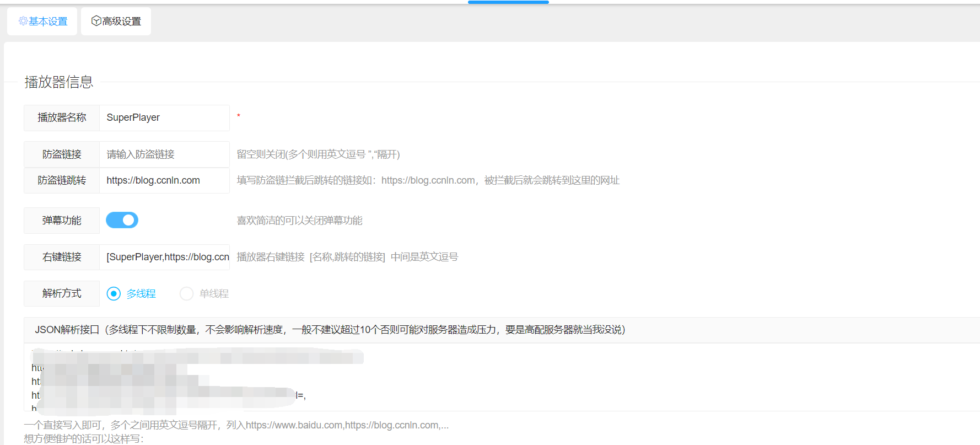Screen dimensions: 980x445
Task: Select the 多线程 radio button
Action: (x=114, y=294)
